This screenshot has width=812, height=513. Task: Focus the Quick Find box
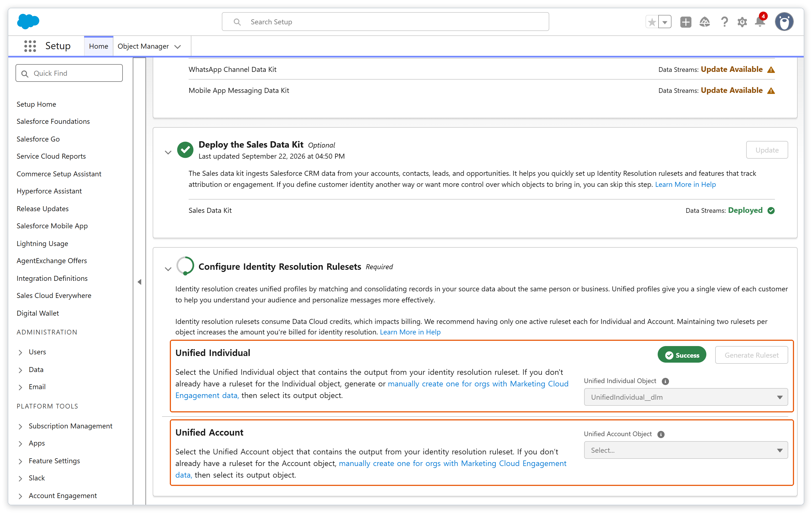tap(69, 73)
